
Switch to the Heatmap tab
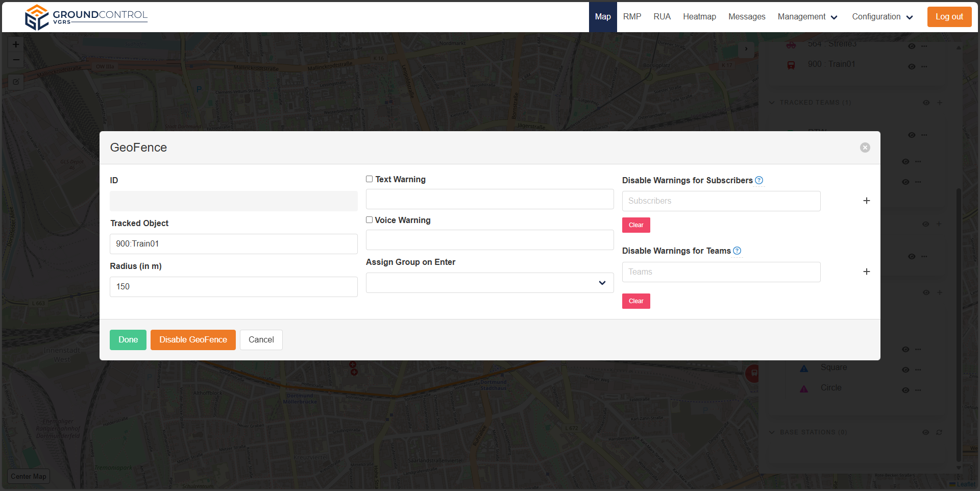click(x=699, y=17)
